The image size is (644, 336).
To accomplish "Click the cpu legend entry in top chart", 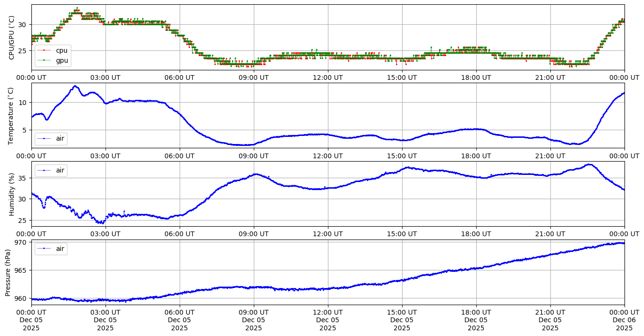I will click(61, 50).
